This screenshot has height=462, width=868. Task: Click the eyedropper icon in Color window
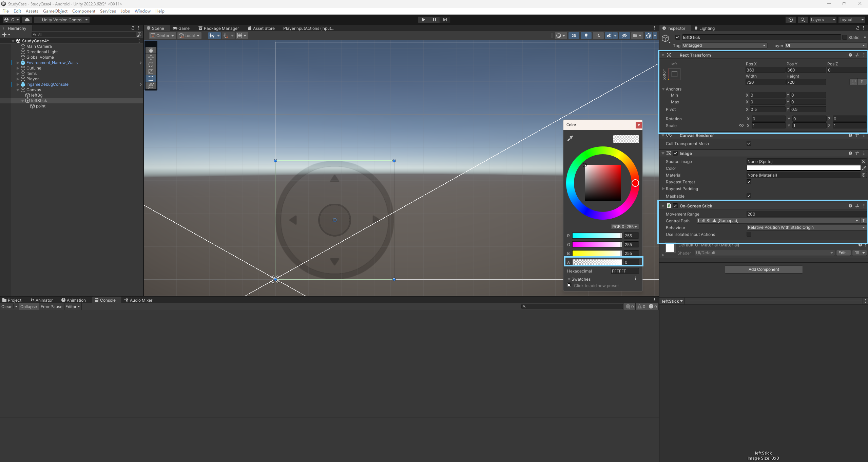[x=570, y=138]
